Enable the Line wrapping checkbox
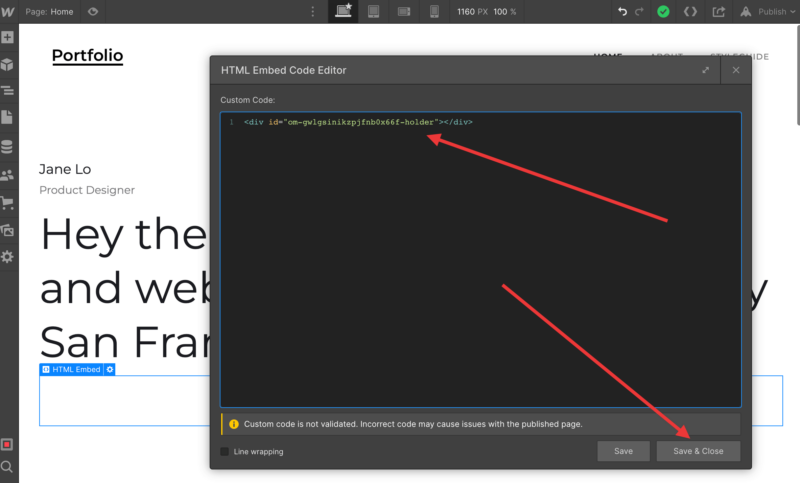 (225, 452)
